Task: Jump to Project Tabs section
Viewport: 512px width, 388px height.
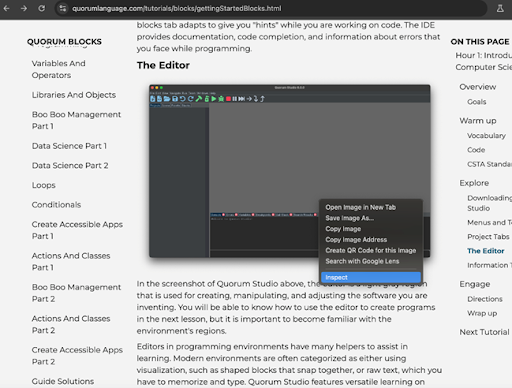Action: (488, 237)
